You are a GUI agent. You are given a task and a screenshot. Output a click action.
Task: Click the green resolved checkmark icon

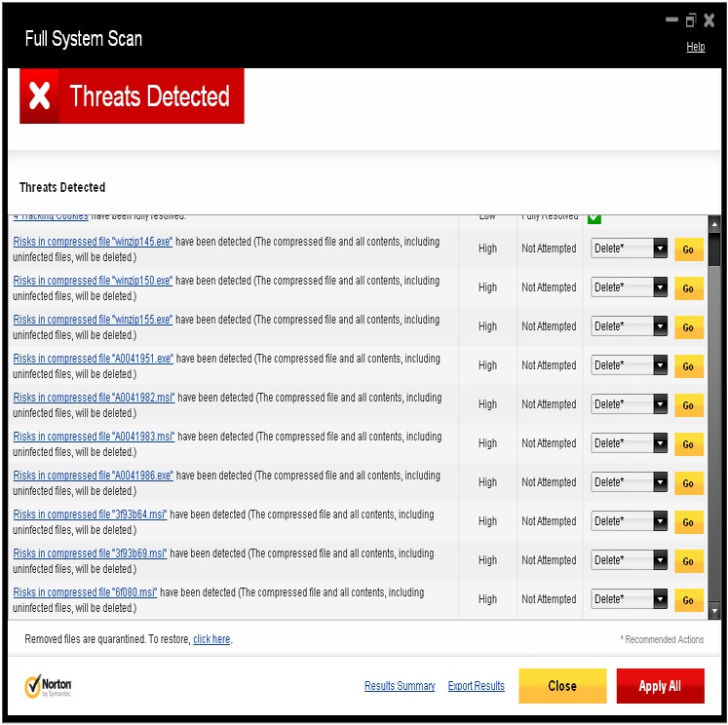coord(594,218)
